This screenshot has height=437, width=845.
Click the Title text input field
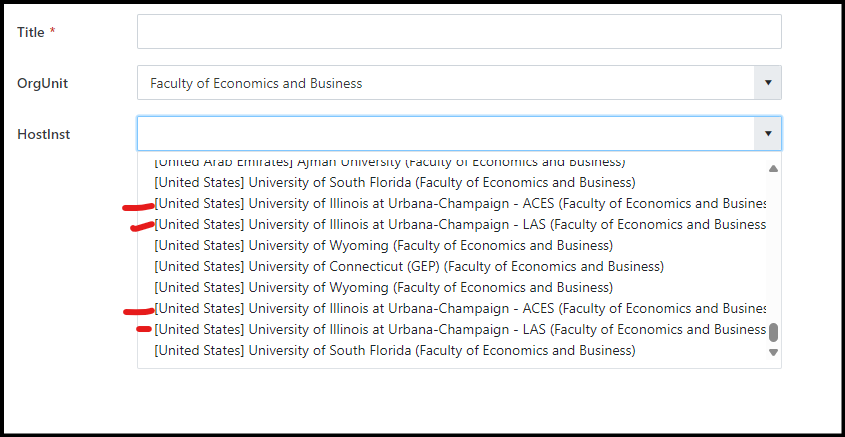coord(459,32)
